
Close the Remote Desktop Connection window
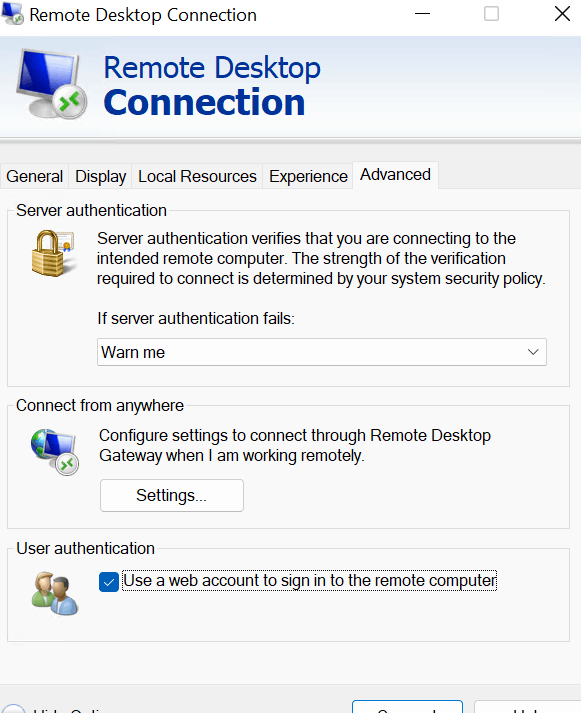click(562, 14)
